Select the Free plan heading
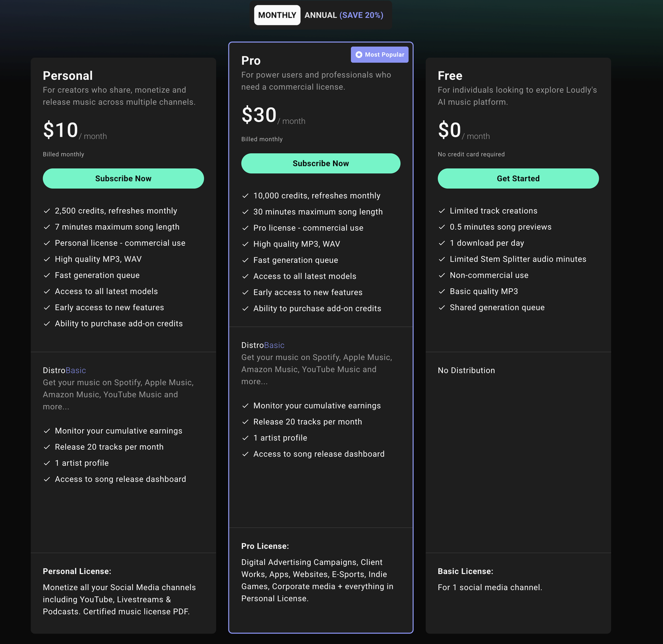Viewport: 663px width, 644px height. pos(450,76)
